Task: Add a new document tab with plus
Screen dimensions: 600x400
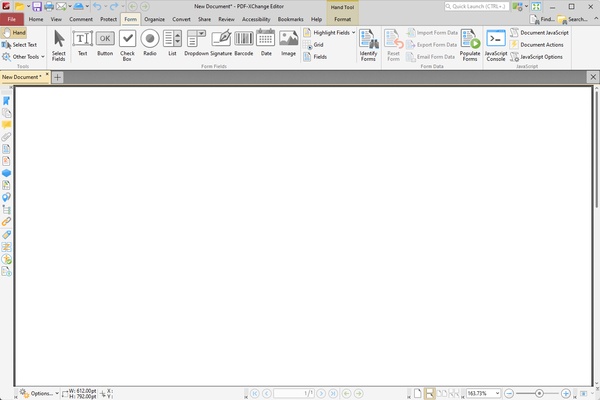Action: (x=57, y=78)
